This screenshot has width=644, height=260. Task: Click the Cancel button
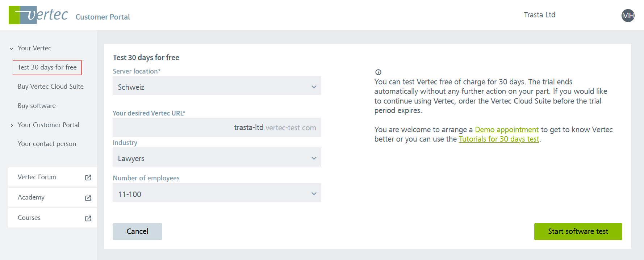[x=137, y=231]
